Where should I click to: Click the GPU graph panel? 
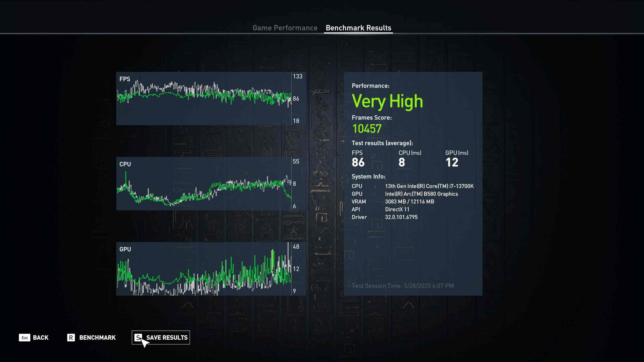pyautogui.click(x=204, y=268)
